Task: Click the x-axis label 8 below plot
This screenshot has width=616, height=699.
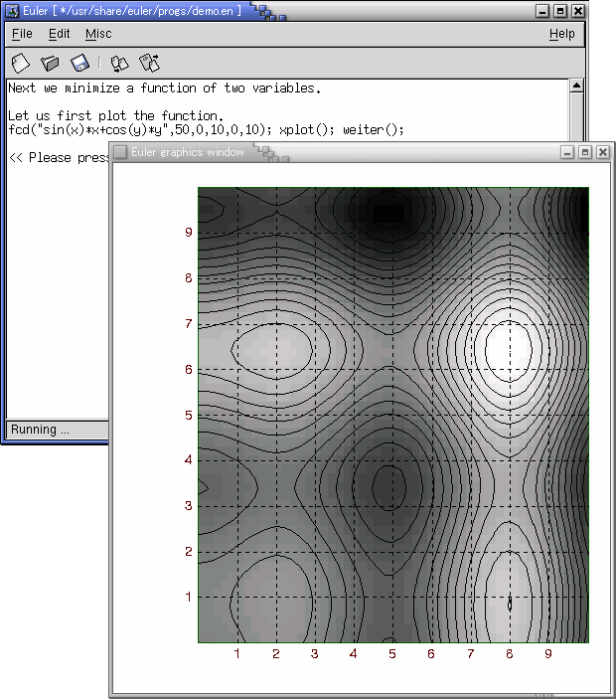Action: [509, 654]
